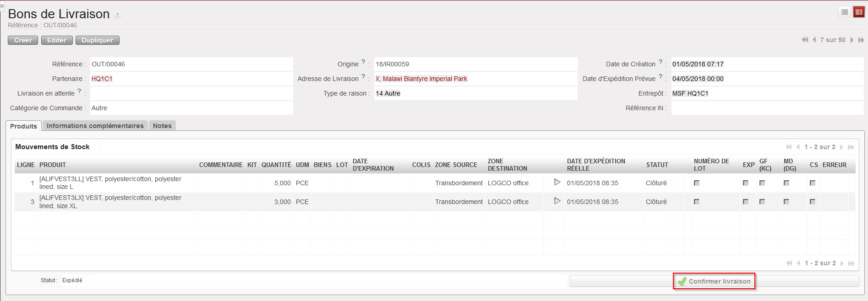Switch to form view icon
The width and height of the screenshot is (868, 301).
(859, 12)
